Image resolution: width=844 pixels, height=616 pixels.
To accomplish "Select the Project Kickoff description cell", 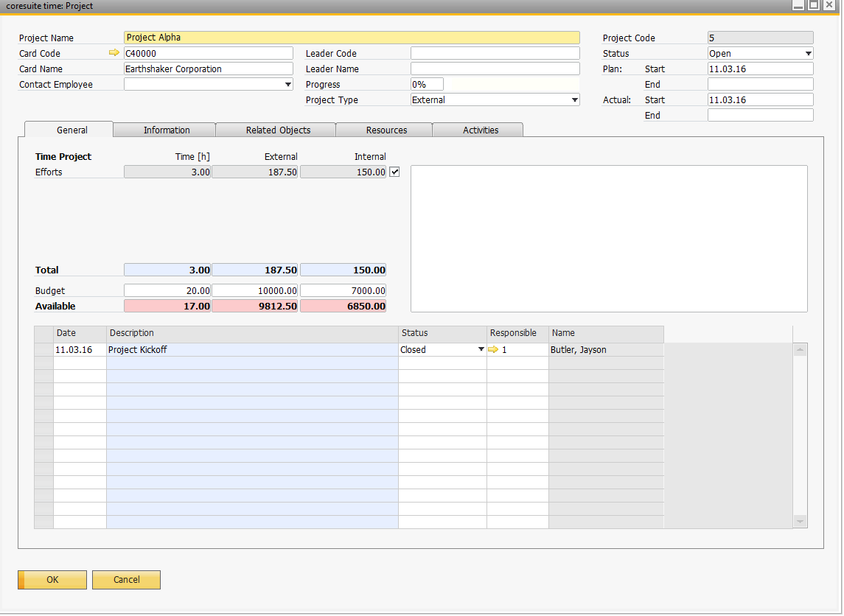I will pyautogui.click(x=252, y=350).
